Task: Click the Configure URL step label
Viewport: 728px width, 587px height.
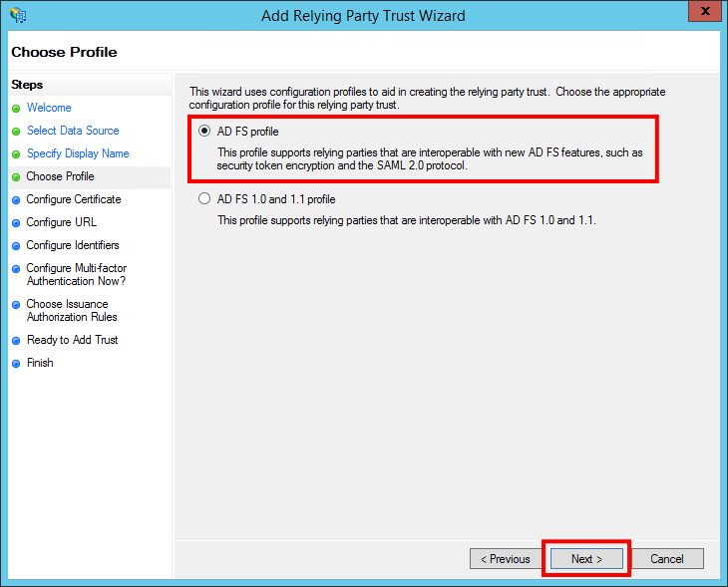Action: coord(61,222)
